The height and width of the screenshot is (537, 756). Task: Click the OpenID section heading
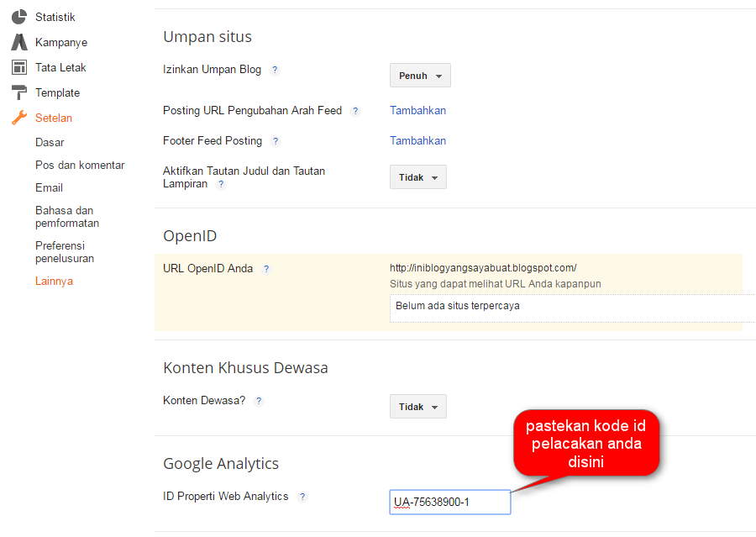(x=190, y=236)
